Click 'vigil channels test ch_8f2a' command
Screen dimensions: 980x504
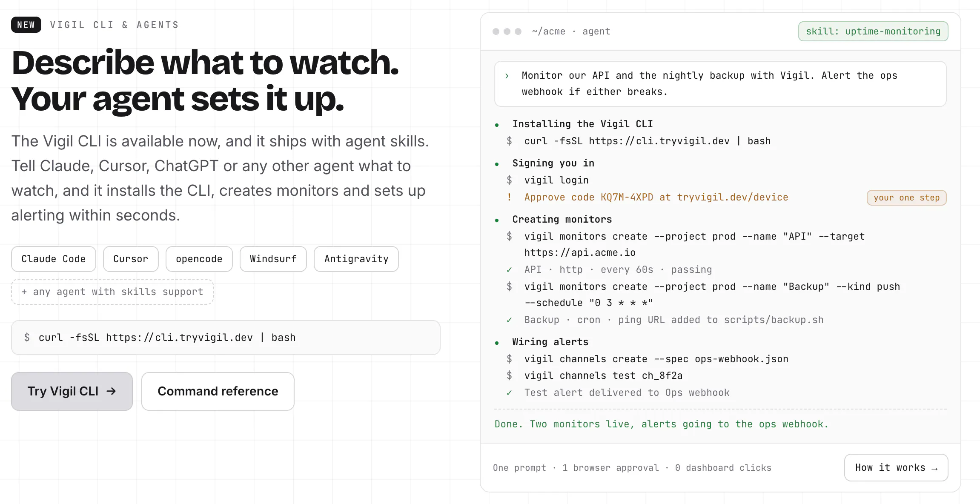603,375
